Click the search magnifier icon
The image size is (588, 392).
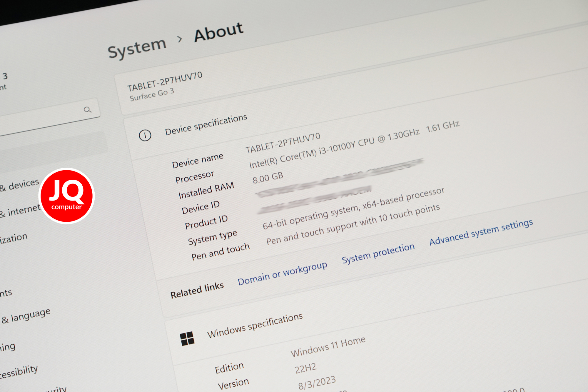[87, 110]
